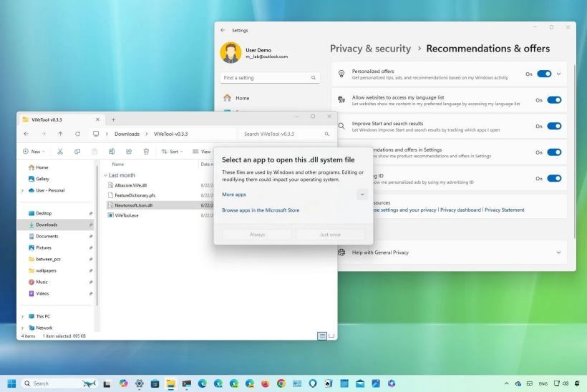Refresh the File Explorer folder view
This screenshot has height=392, width=587.
pos(78,134)
